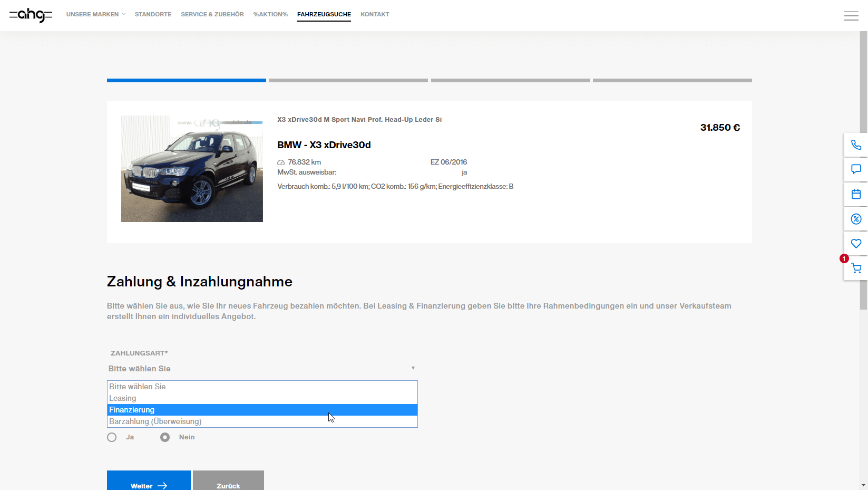Click the ahg logo
868x490 pixels.
tap(31, 15)
